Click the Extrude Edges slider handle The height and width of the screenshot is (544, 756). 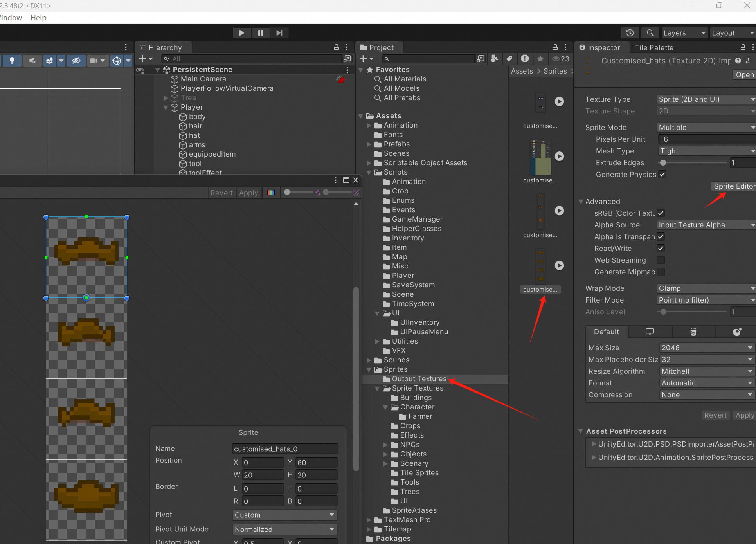tap(663, 163)
